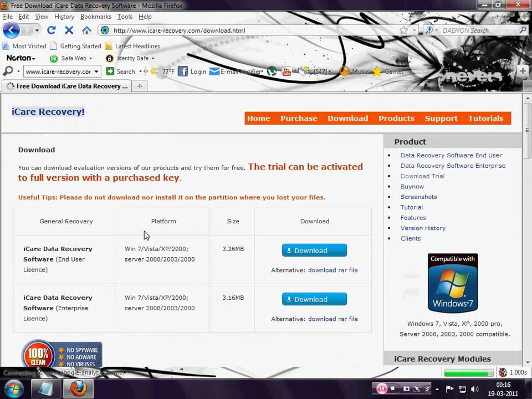Open the Most Visited bookmarks folder
This screenshot has width=532, height=399.
(24, 46)
